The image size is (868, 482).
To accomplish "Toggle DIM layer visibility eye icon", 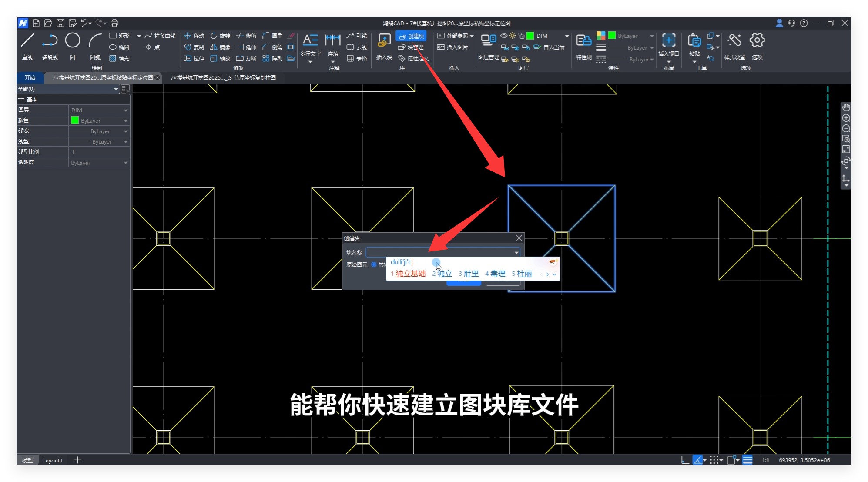I will click(503, 36).
